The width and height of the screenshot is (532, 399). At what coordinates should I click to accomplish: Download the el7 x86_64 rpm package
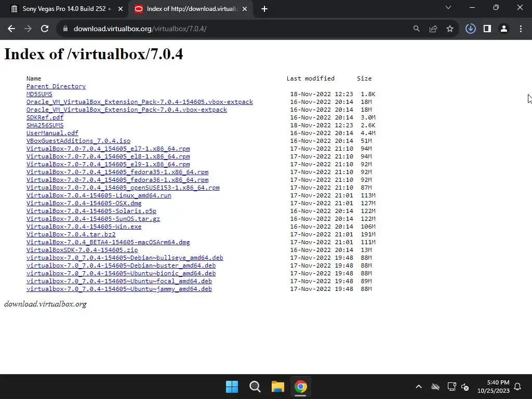point(108,149)
